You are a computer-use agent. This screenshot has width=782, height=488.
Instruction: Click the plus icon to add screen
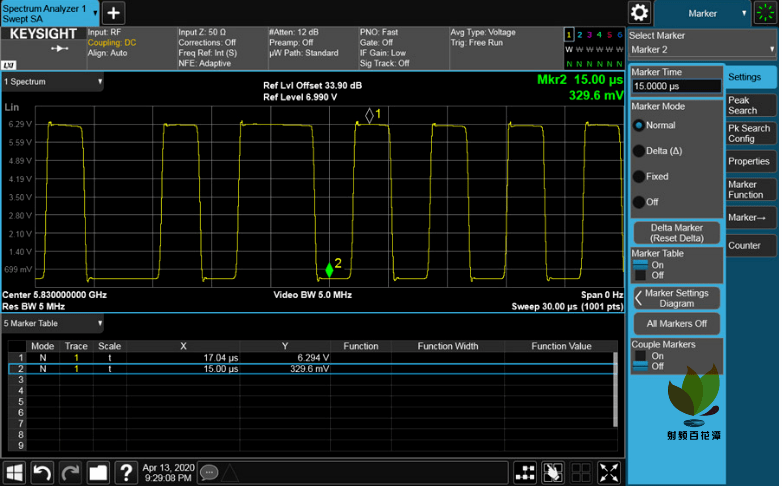tap(114, 13)
